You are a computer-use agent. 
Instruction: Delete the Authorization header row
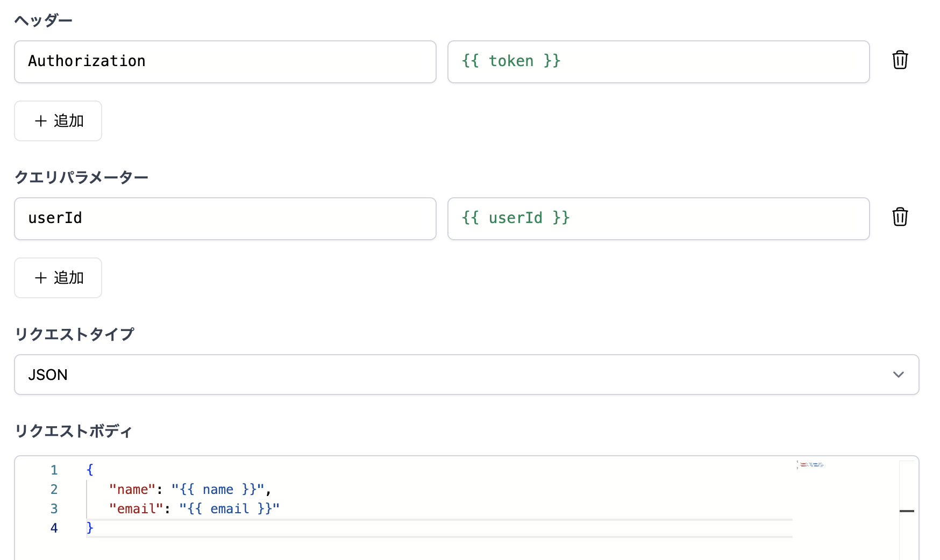point(900,60)
